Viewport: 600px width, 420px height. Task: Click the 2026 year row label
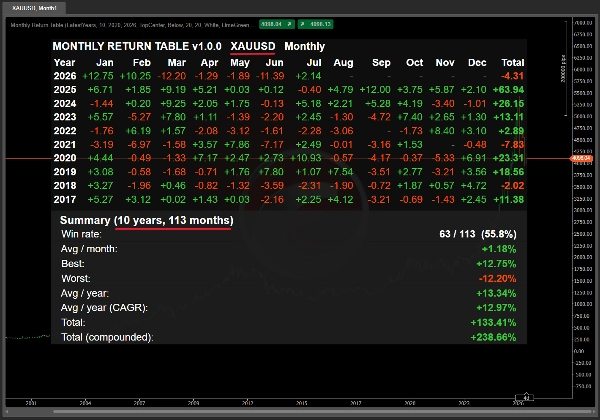[65, 76]
